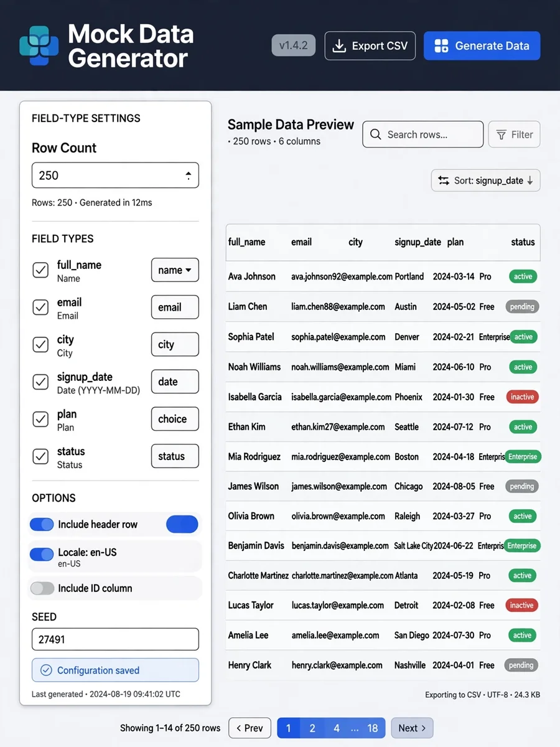Uncheck the full_name field checkbox
560x747 pixels.
click(x=40, y=270)
